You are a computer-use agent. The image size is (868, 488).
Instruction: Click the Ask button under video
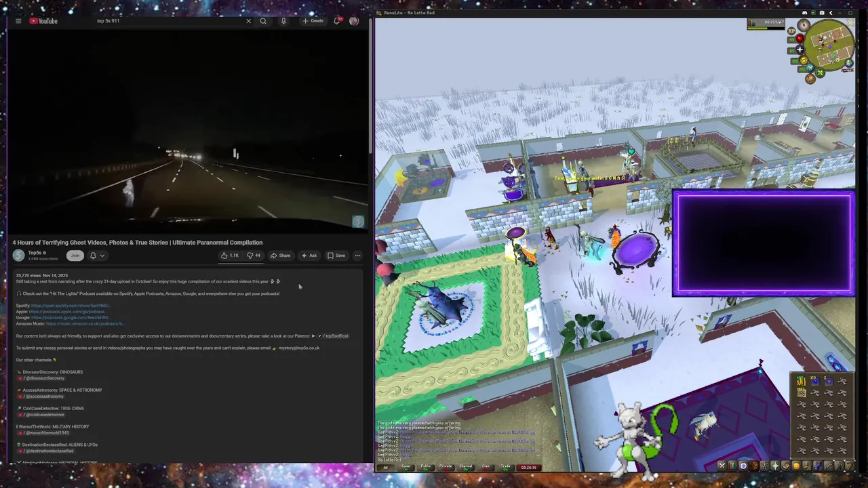309,256
